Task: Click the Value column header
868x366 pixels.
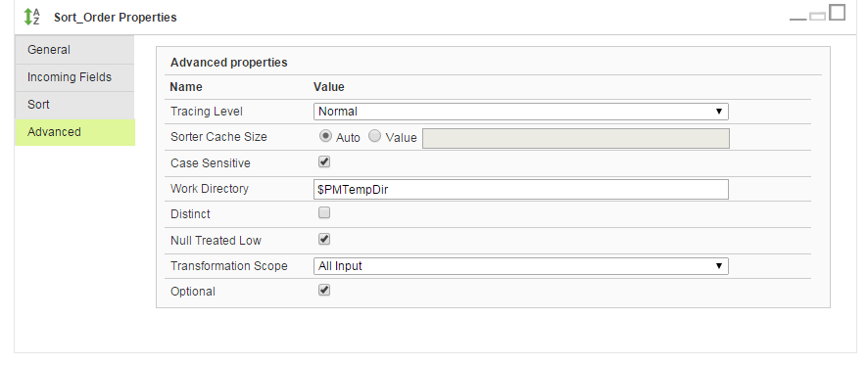Action: click(329, 87)
